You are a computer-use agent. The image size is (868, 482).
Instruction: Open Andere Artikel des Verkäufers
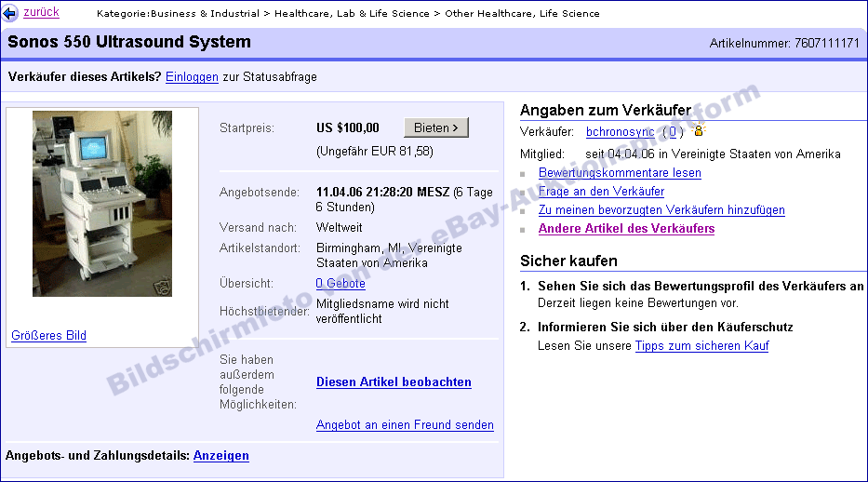(626, 229)
